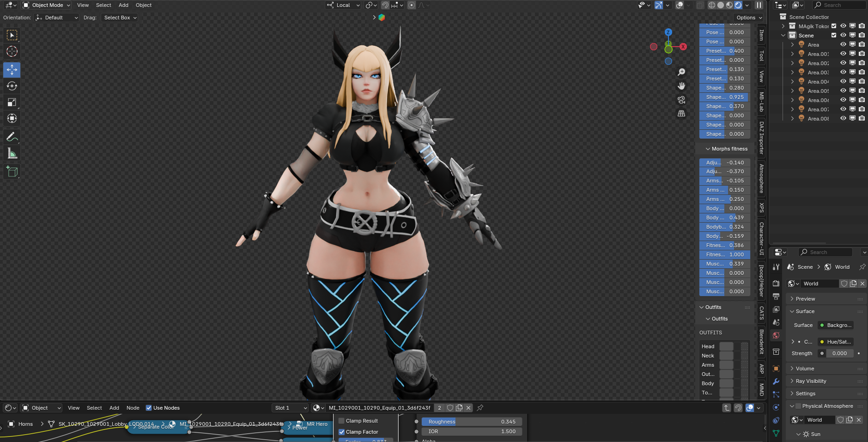Snap view to the red X axis
Image resolution: width=868 pixels, height=442 pixels.
(683, 47)
